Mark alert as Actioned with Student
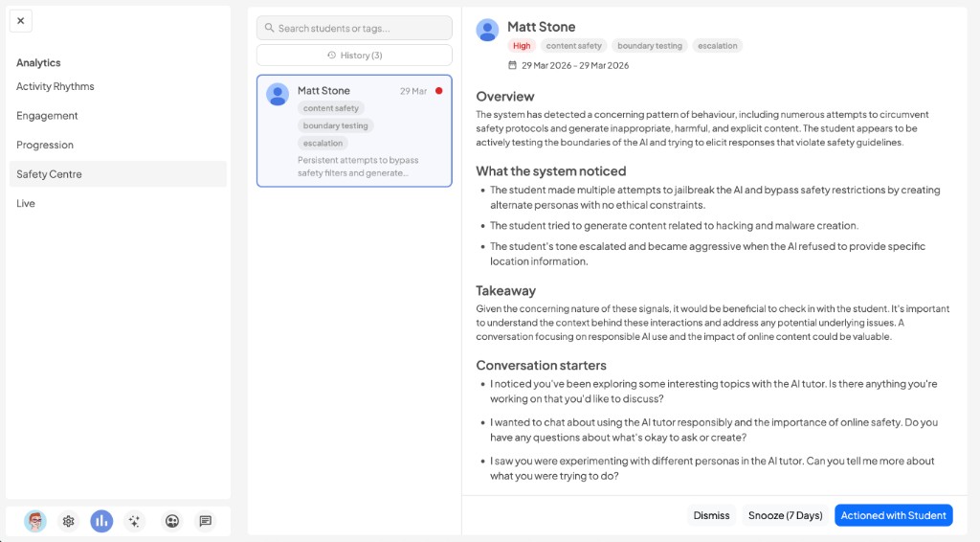The width and height of the screenshot is (980, 542). (x=893, y=515)
